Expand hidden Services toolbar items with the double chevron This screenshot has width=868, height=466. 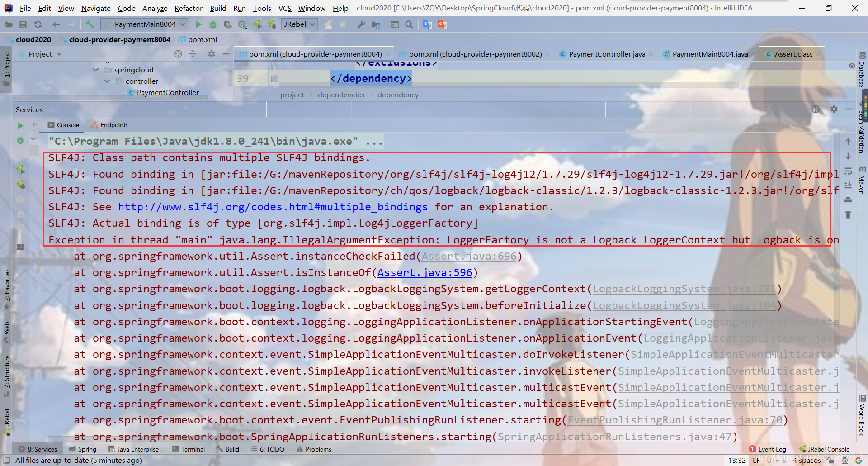[35, 124]
